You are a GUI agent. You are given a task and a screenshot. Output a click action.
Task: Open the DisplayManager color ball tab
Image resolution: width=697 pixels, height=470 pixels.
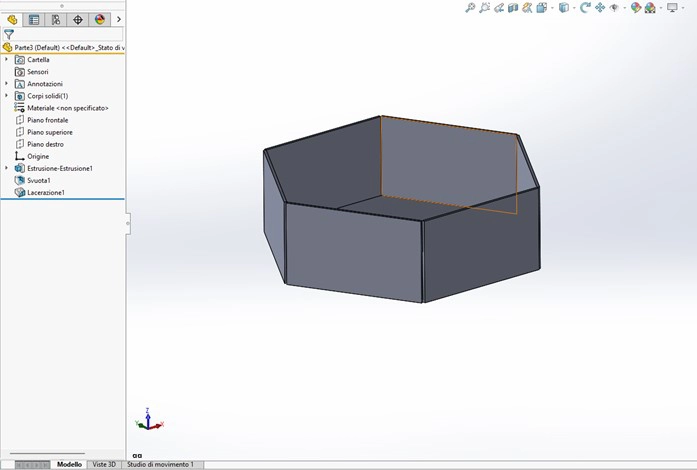click(x=99, y=19)
